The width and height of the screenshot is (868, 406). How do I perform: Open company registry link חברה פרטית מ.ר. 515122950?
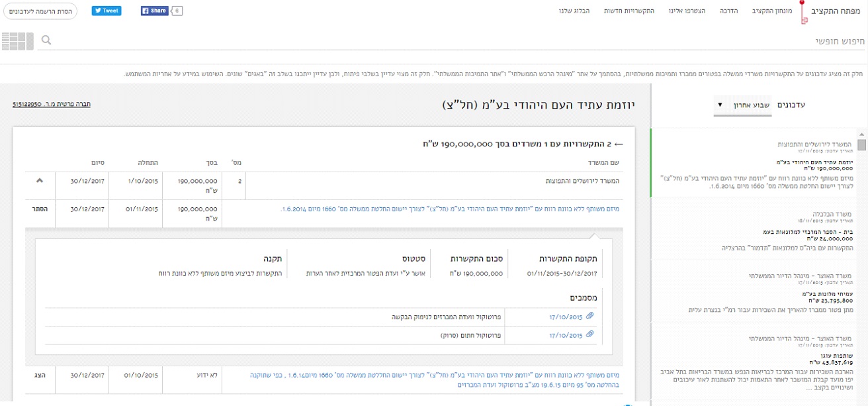click(x=52, y=105)
